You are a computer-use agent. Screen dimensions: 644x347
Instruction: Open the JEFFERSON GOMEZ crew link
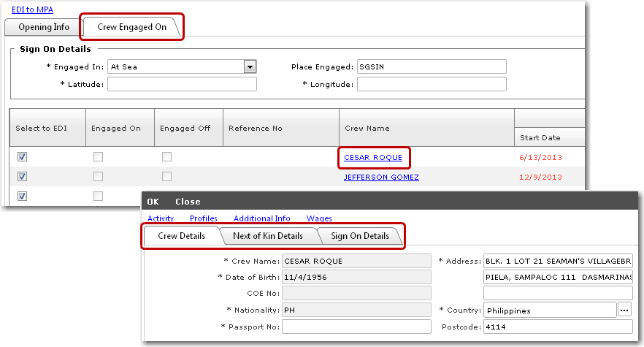click(x=381, y=177)
